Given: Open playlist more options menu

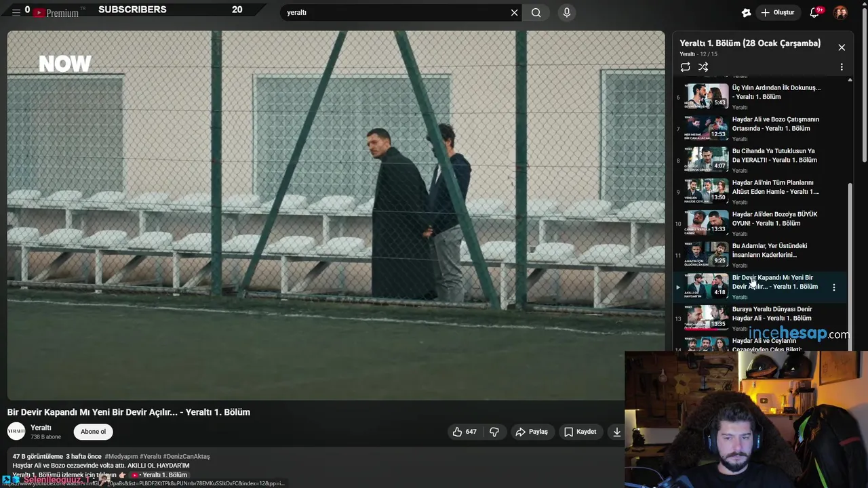Looking at the screenshot, I should click(x=842, y=67).
